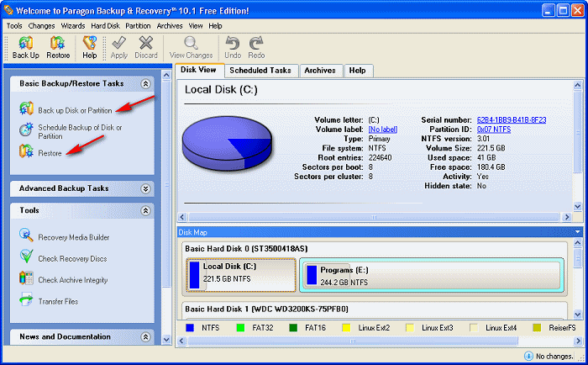
Task: Click the Recovery Media Builder link
Action: click(x=74, y=237)
